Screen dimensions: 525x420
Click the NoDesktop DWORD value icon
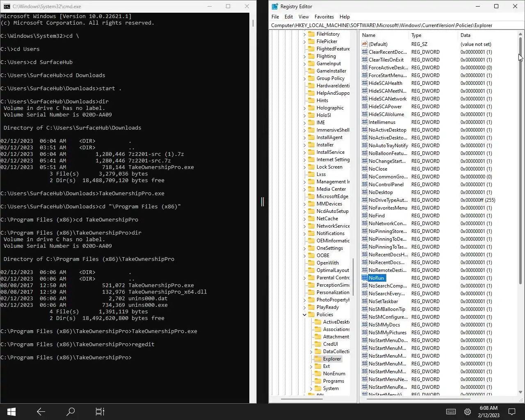point(365,192)
